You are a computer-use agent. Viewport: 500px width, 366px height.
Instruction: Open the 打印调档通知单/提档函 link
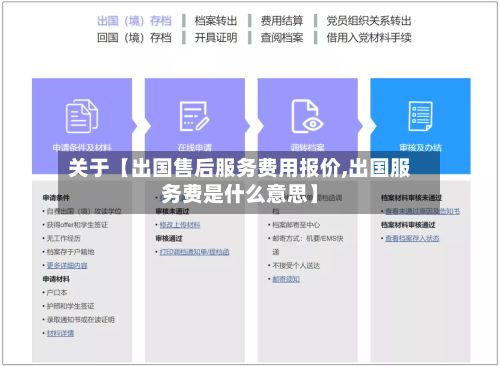point(194,252)
